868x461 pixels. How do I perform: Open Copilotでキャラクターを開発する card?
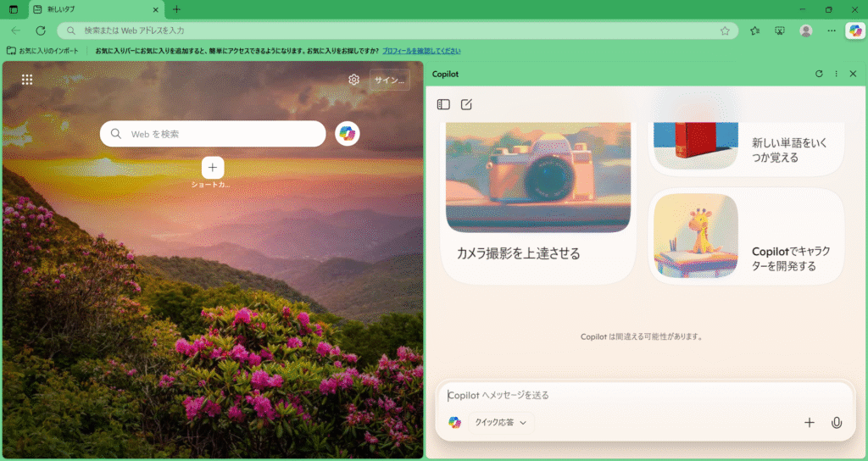click(x=746, y=236)
